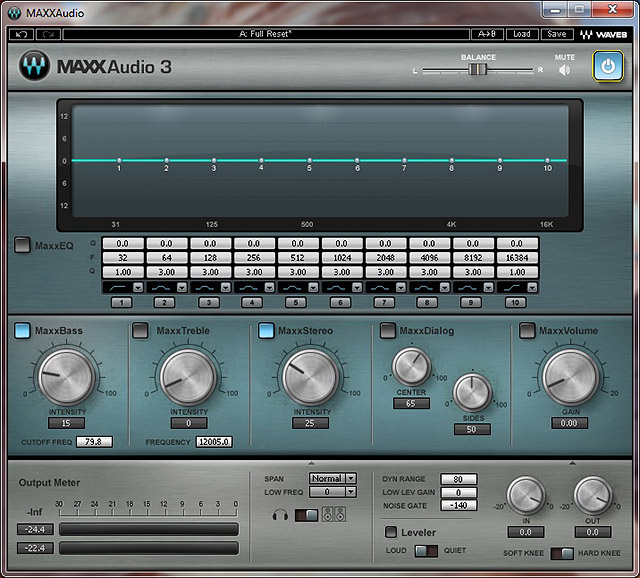
Task: Select EQ band 3 button
Action: point(209,302)
